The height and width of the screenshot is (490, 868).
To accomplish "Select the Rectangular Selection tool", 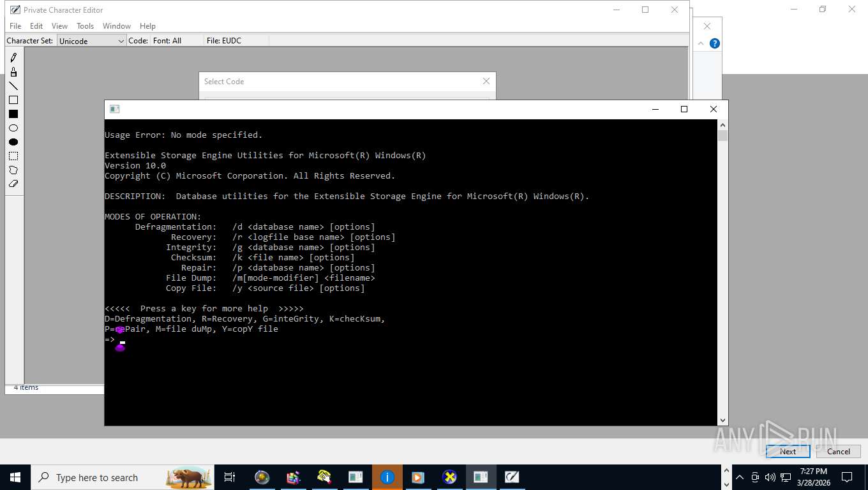I will (x=13, y=156).
